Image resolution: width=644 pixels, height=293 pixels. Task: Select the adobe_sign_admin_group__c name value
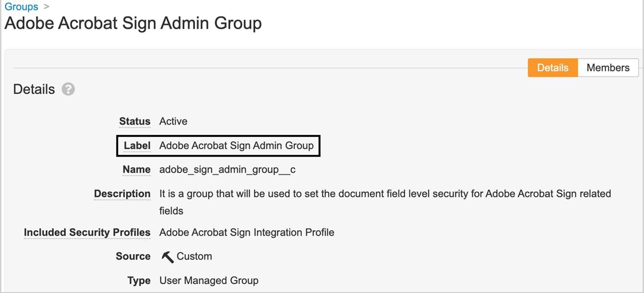pos(228,170)
